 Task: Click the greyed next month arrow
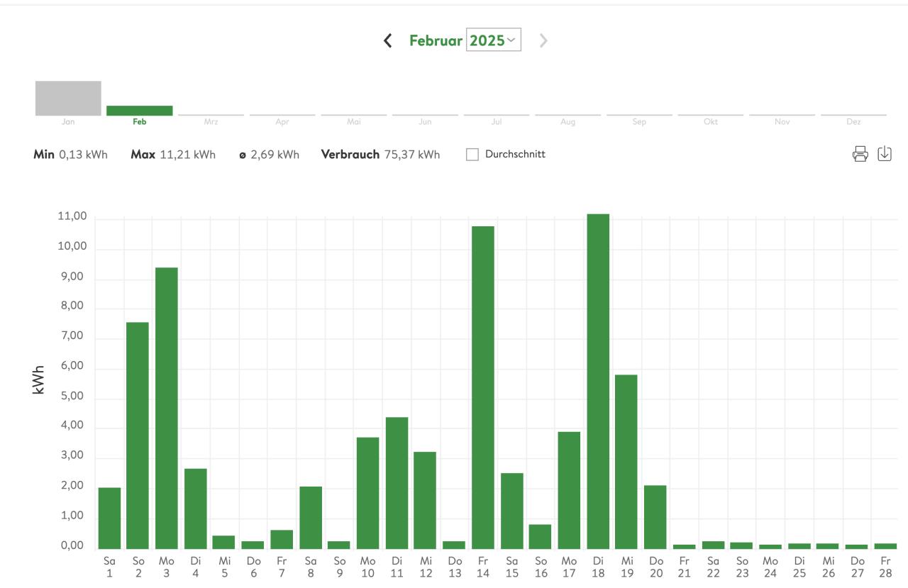(x=543, y=40)
